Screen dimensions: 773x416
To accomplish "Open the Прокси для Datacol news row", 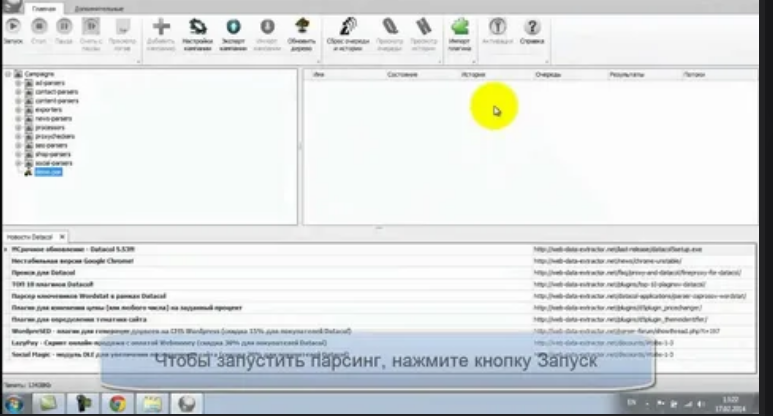I will 43,273.
